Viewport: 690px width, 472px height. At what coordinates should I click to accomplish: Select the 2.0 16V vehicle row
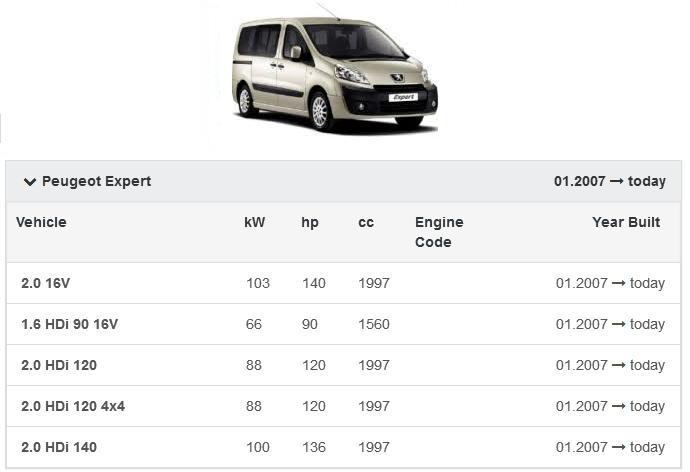pos(46,283)
